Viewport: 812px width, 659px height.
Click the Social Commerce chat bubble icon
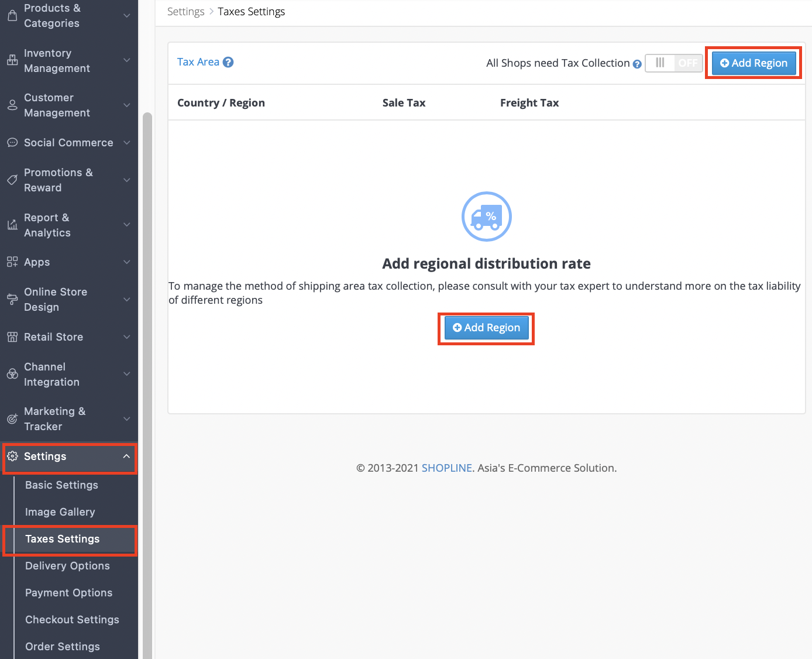click(12, 143)
